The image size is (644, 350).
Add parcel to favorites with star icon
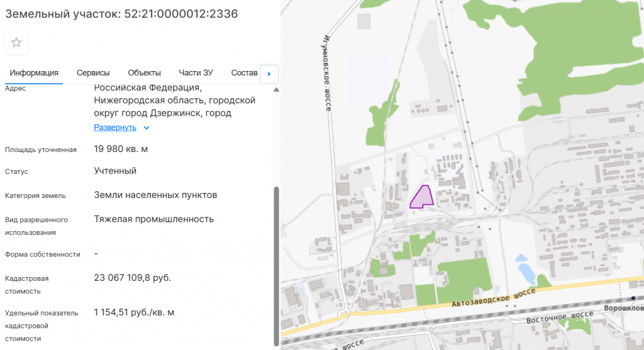[x=16, y=43]
